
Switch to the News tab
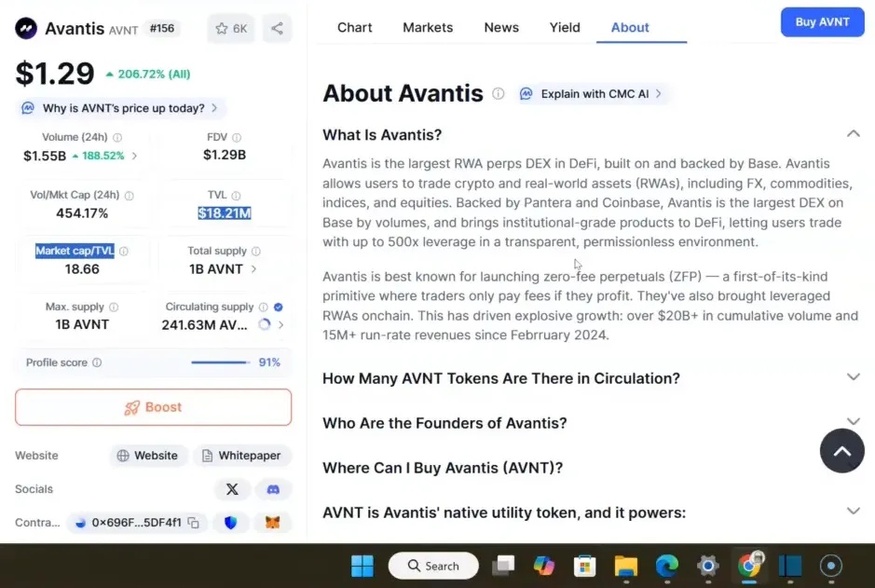501,27
